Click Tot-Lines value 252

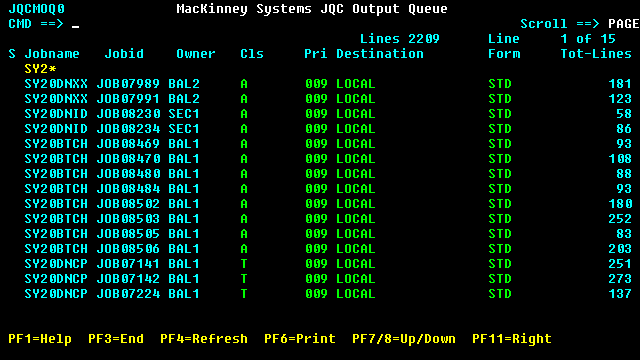click(x=620, y=219)
